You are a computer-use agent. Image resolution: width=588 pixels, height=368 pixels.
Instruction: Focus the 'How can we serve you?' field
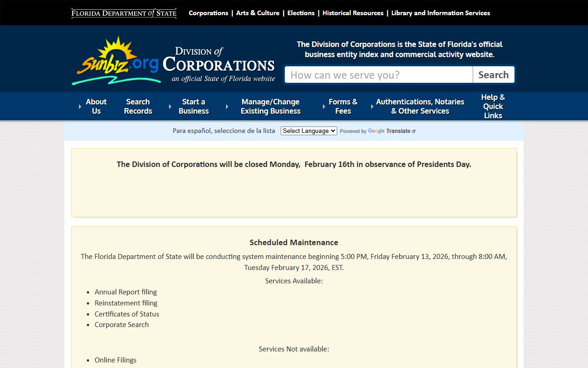pyautogui.click(x=379, y=75)
